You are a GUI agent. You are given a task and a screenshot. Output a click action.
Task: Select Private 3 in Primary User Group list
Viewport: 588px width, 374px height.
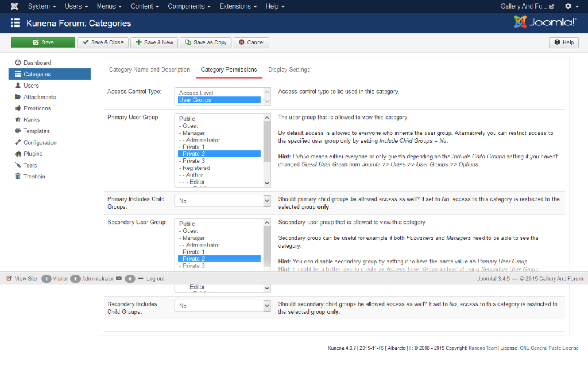click(219, 161)
